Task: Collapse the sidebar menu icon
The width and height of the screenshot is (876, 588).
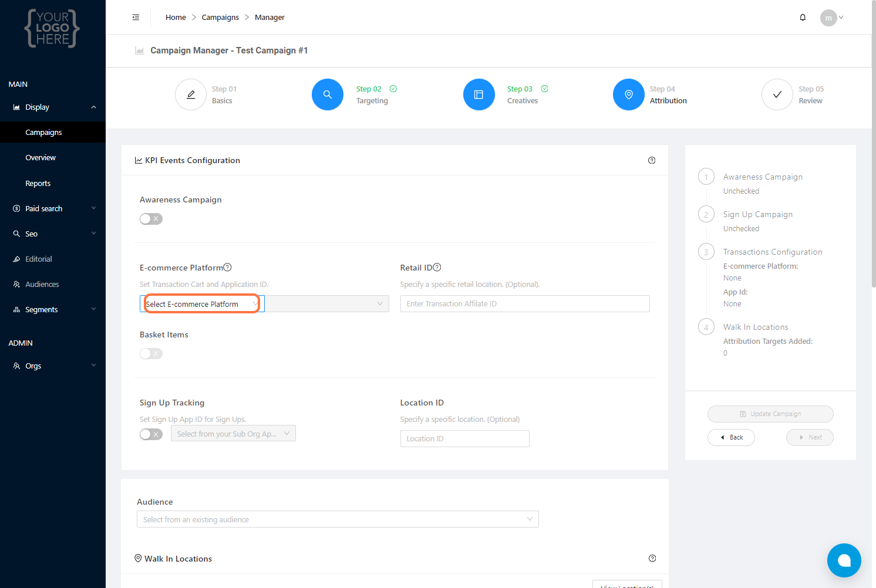Action: click(x=136, y=18)
